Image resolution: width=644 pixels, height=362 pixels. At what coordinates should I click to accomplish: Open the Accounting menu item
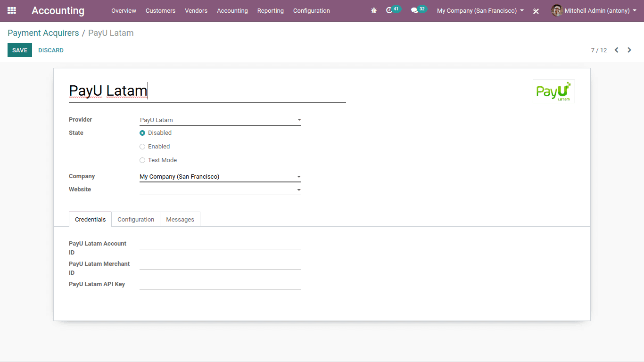[232, 10]
